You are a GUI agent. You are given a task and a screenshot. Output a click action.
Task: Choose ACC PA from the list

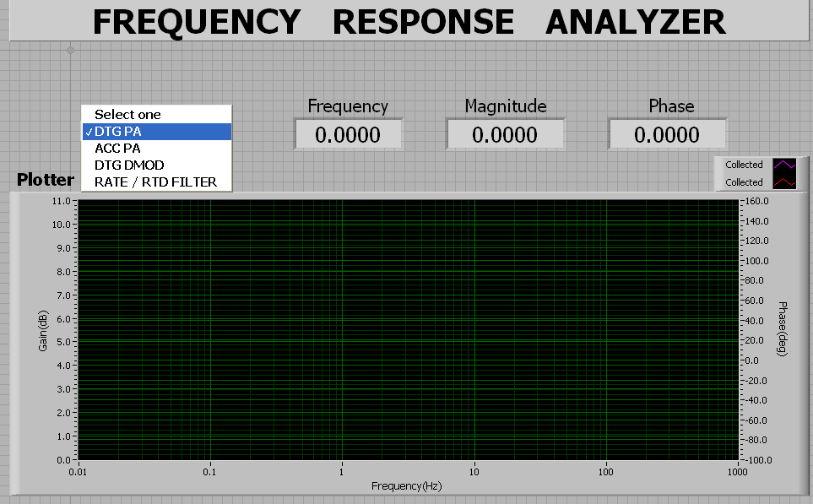coord(156,149)
